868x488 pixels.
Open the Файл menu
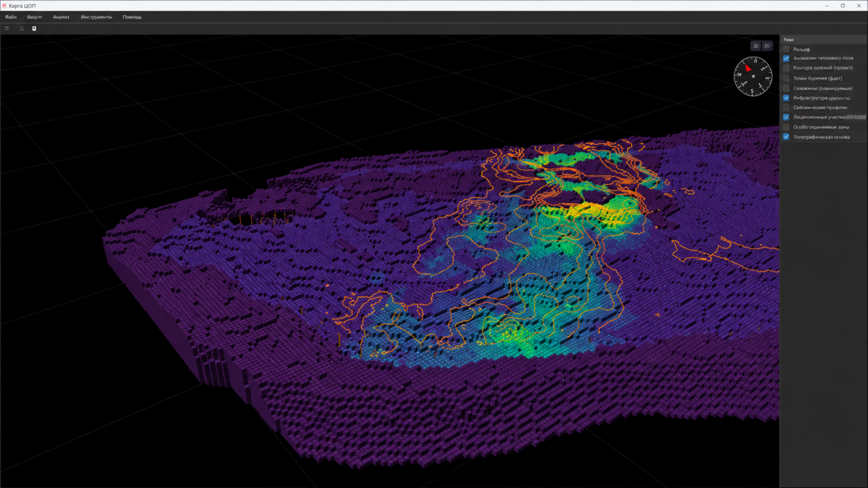pos(11,17)
